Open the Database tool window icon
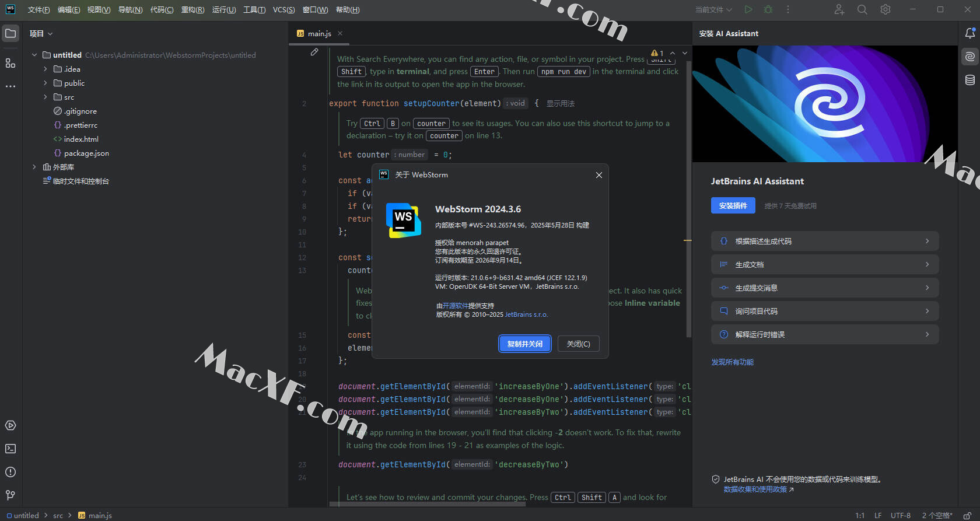Image resolution: width=980 pixels, height=521 pixels. click(970, 80)
